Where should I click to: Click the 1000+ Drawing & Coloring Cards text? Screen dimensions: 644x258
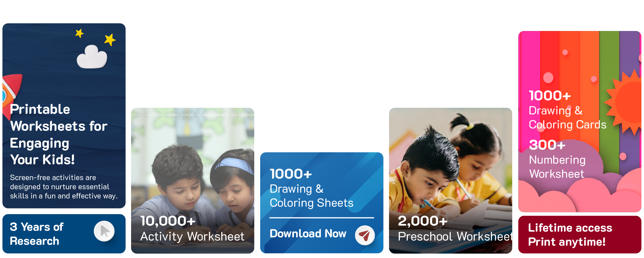[567, 110]
